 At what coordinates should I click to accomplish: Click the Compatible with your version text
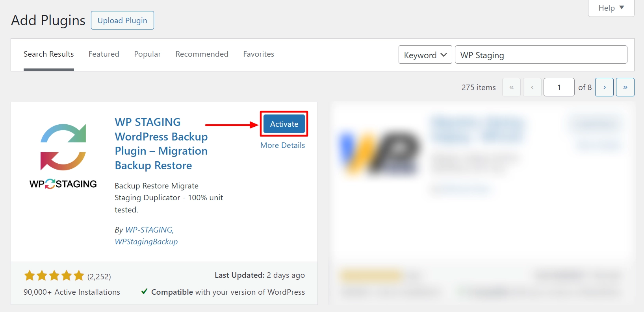[228, 292]
